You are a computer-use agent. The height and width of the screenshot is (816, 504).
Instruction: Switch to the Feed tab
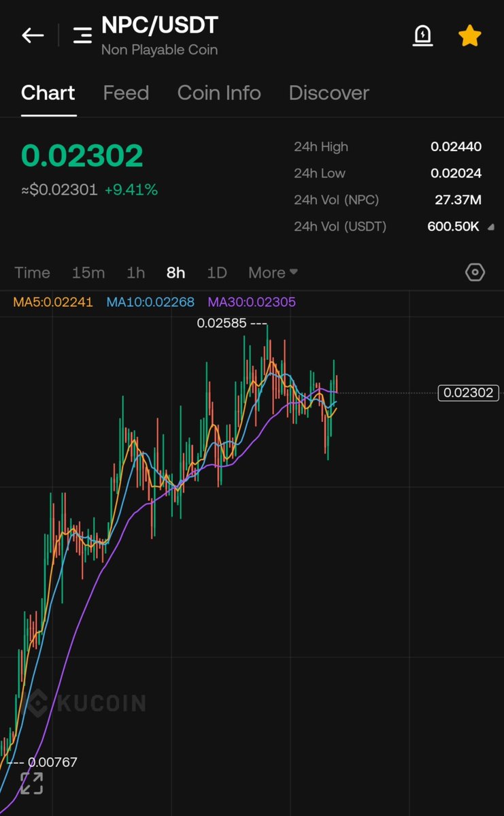[x=126, y=93]
